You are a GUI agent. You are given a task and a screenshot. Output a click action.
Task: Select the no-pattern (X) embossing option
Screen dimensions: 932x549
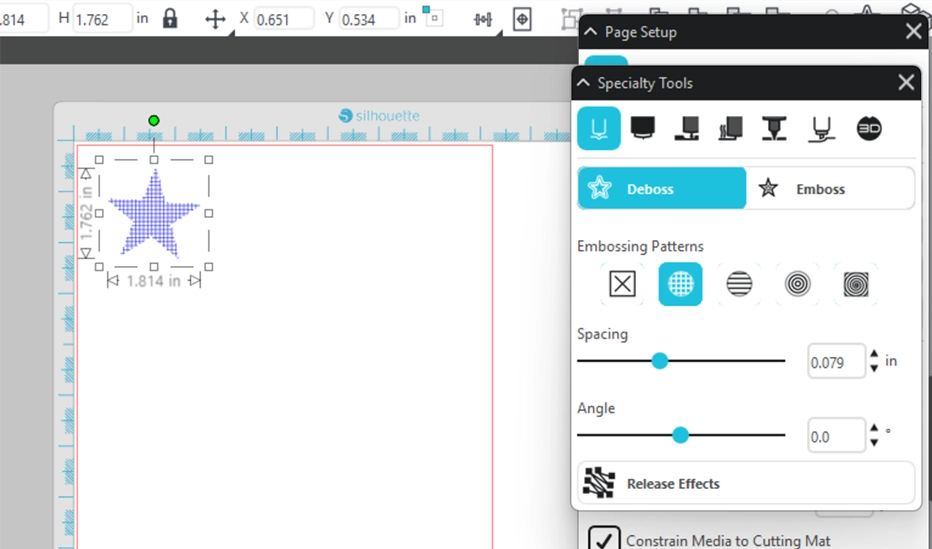click(x=622, y=284)
